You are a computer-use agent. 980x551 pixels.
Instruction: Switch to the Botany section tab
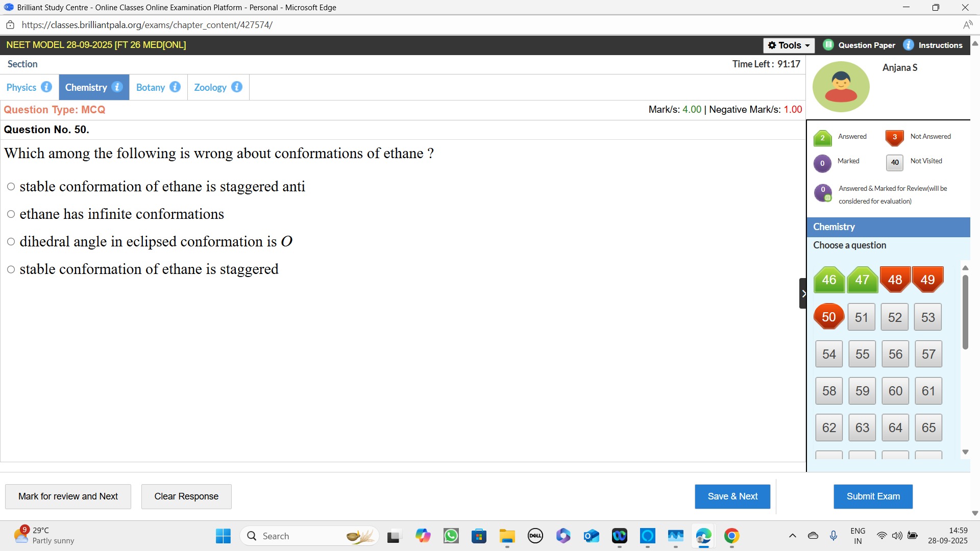(x=151, y=87)
